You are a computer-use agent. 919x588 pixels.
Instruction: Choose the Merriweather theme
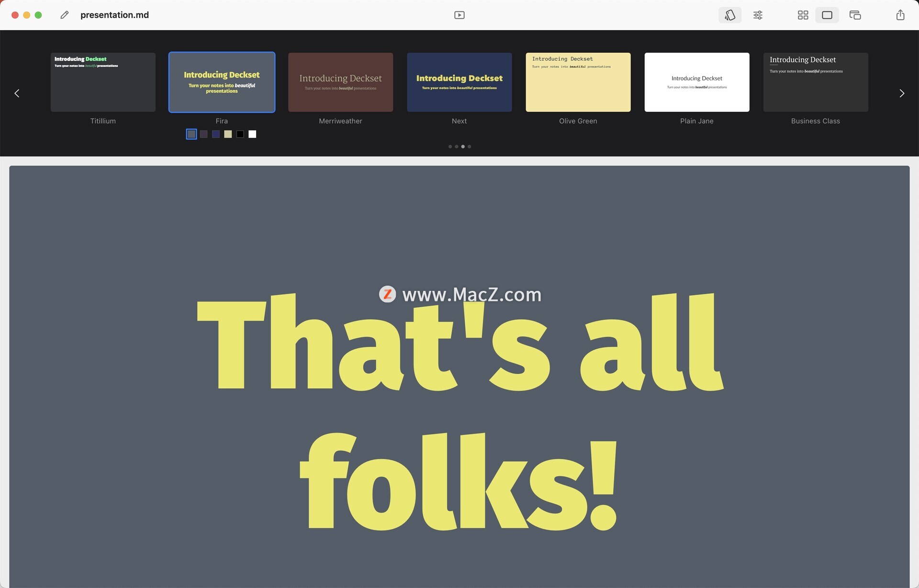pyautogui.click(x=340, y=82)
